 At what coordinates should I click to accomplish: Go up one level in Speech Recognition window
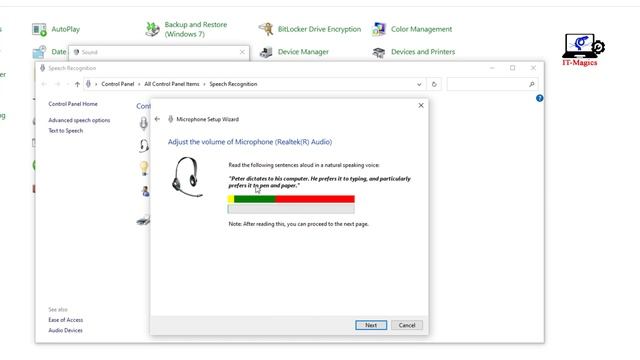(77, 84)
